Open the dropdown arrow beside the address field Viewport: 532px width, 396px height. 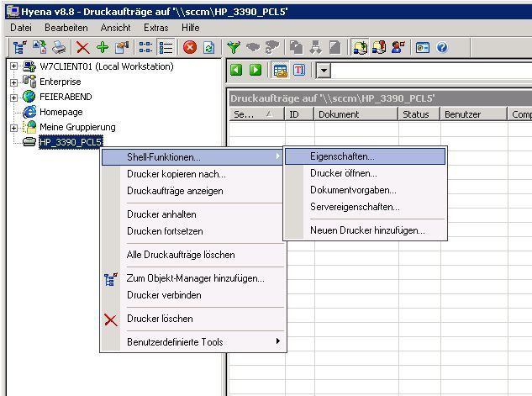[324, 71]
